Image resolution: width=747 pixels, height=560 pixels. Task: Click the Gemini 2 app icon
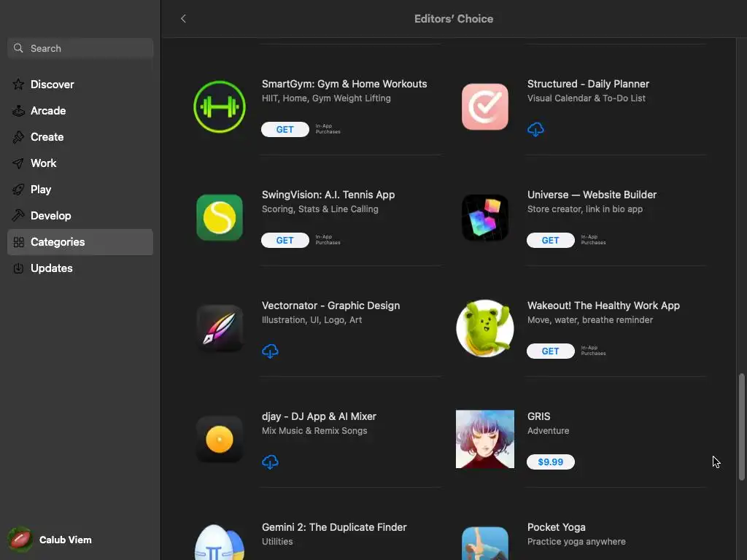coord(220,542)
